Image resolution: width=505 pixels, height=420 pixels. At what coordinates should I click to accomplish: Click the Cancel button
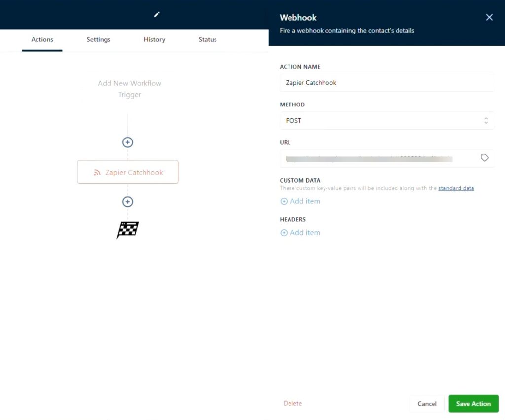click(x=427, y=404)
